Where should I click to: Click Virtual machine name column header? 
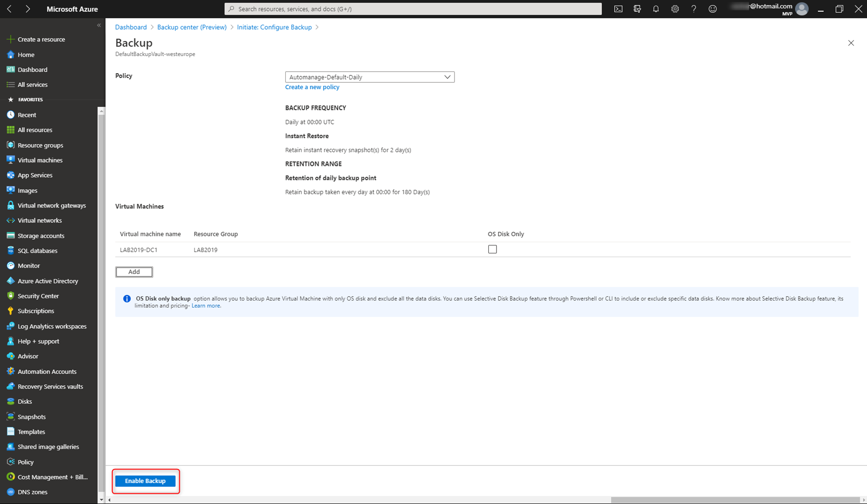[150, 234]
